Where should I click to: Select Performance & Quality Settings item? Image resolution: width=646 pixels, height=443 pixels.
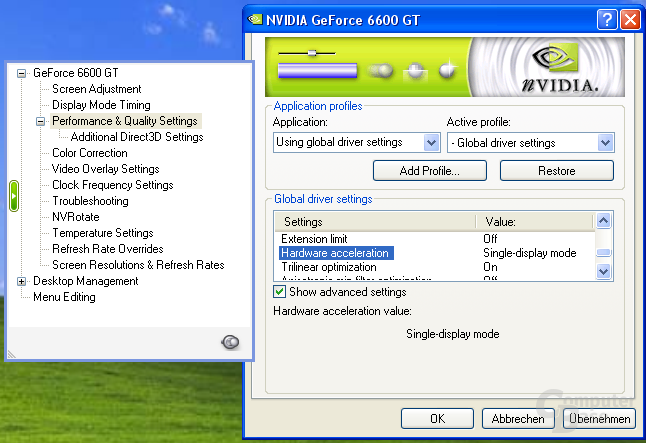coord(125,121)
